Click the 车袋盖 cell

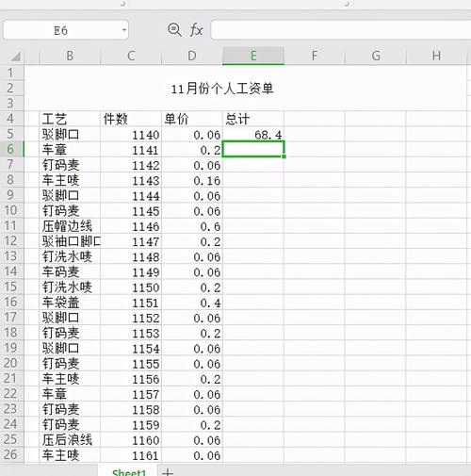(70, 303)
